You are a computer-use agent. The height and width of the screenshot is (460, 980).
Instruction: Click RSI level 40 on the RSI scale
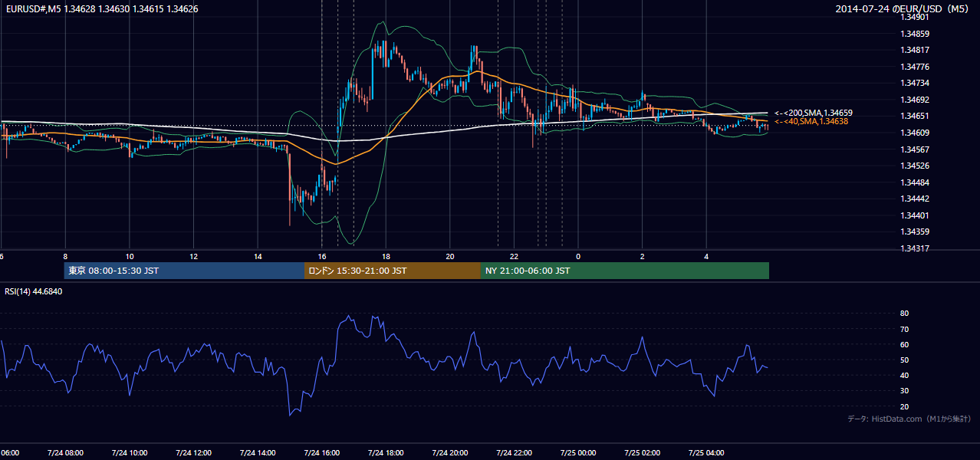pos(904,375)
